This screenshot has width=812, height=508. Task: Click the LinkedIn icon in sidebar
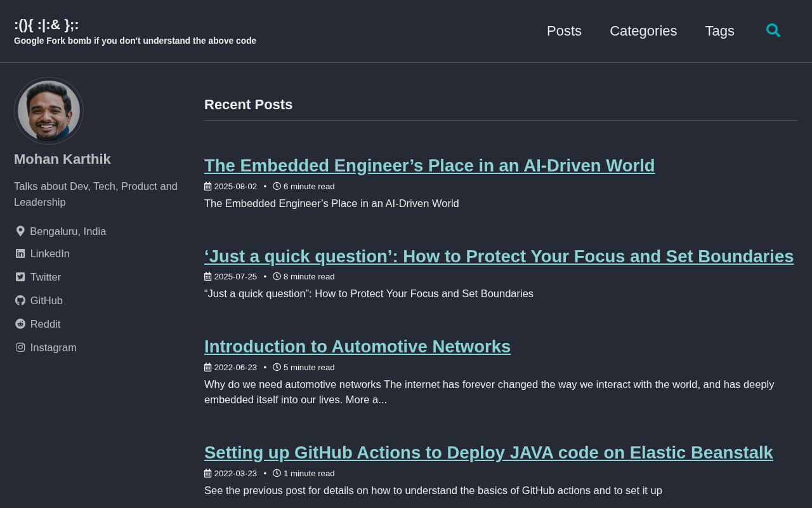pyautogui.click(x=20, y=253)
